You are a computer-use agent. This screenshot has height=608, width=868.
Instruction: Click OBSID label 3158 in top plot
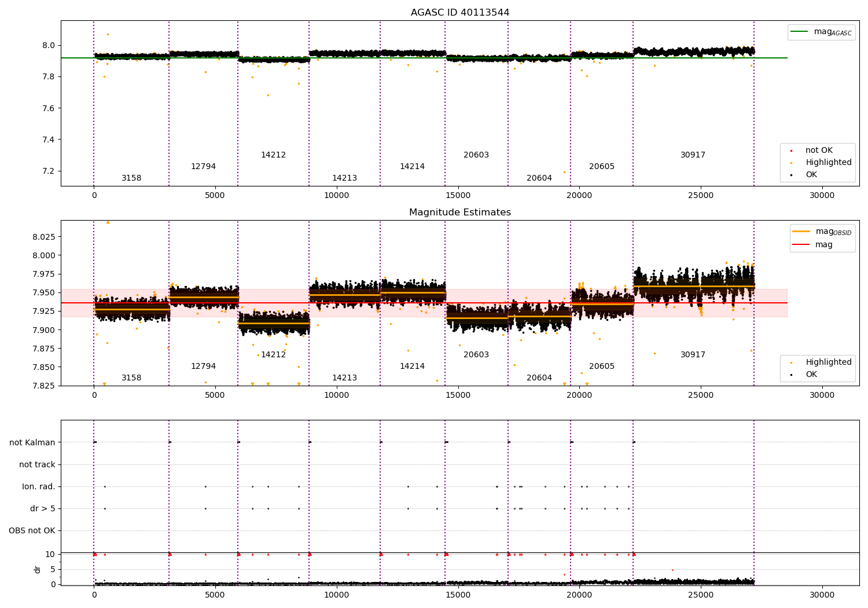[131, 178]
